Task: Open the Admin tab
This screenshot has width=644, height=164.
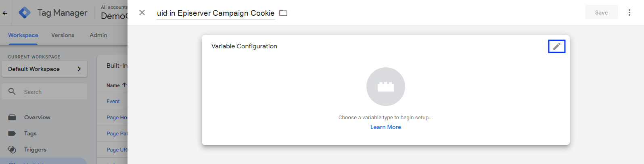Action: pos(98,35)
